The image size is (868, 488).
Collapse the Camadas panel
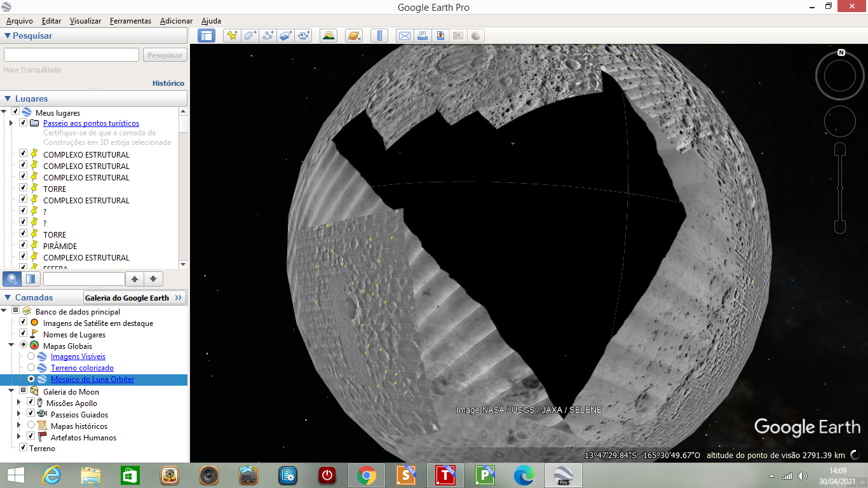point(8,297)
